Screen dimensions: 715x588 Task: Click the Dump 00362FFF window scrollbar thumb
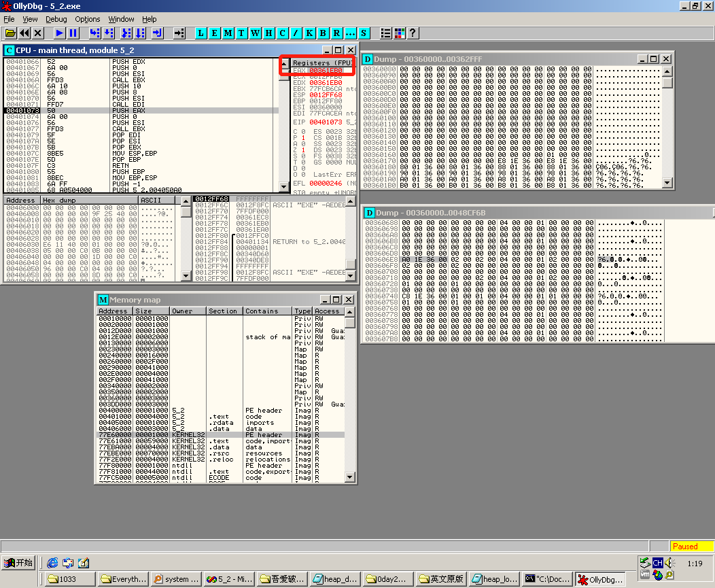[x=667, y=82]
